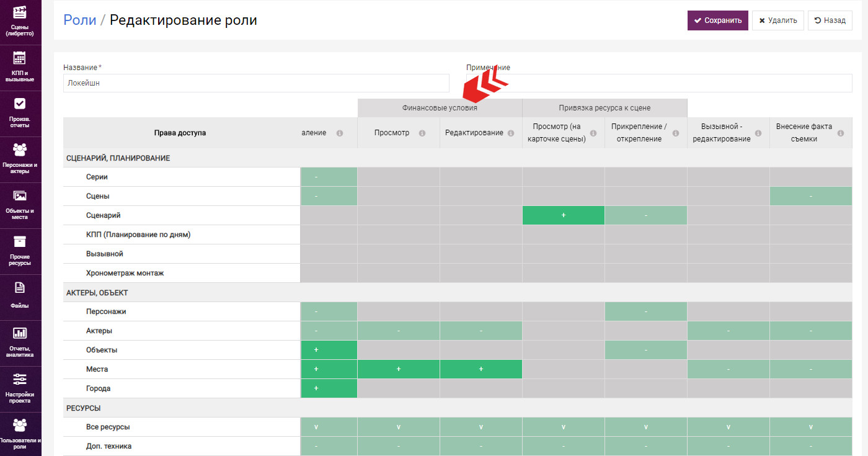This screenshot has width=868, height=456.
Task: Click info icon beside Редактирование column
Action: 511,133
